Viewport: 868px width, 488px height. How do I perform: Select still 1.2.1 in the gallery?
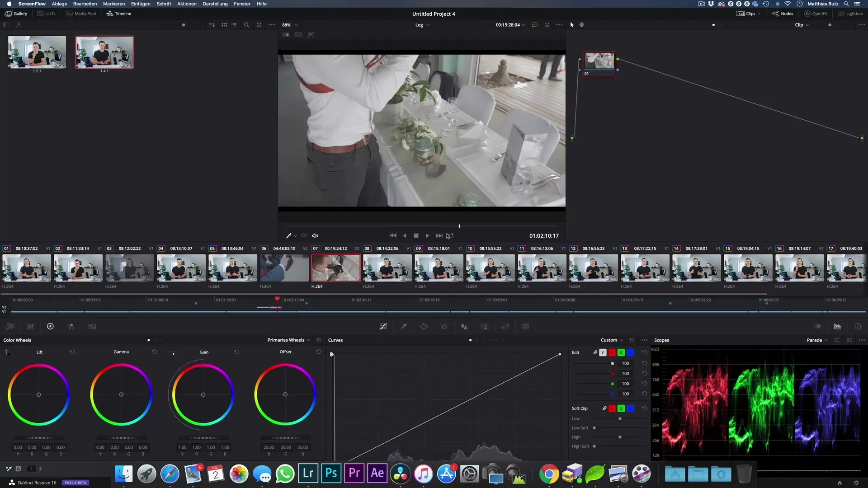tap(37, 52)
